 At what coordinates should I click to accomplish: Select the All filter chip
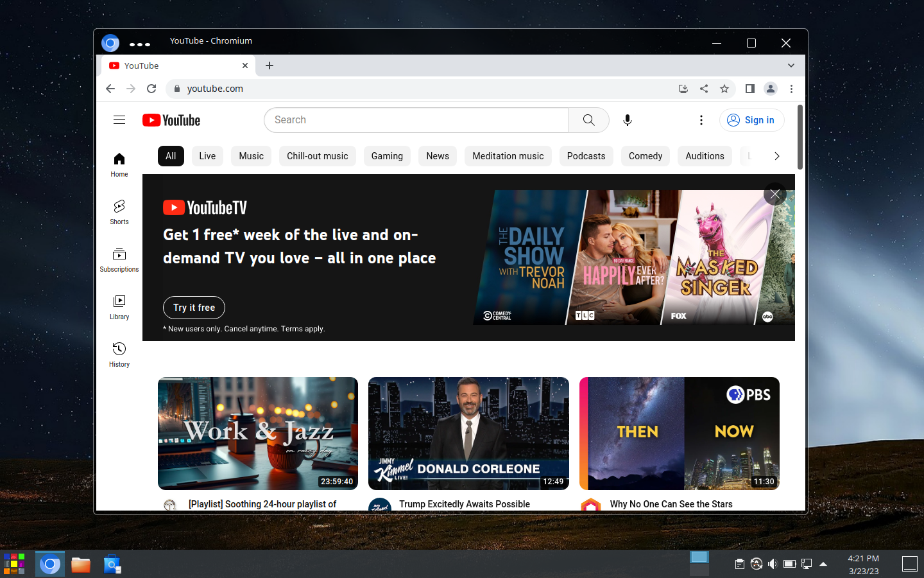pos(171,156)
